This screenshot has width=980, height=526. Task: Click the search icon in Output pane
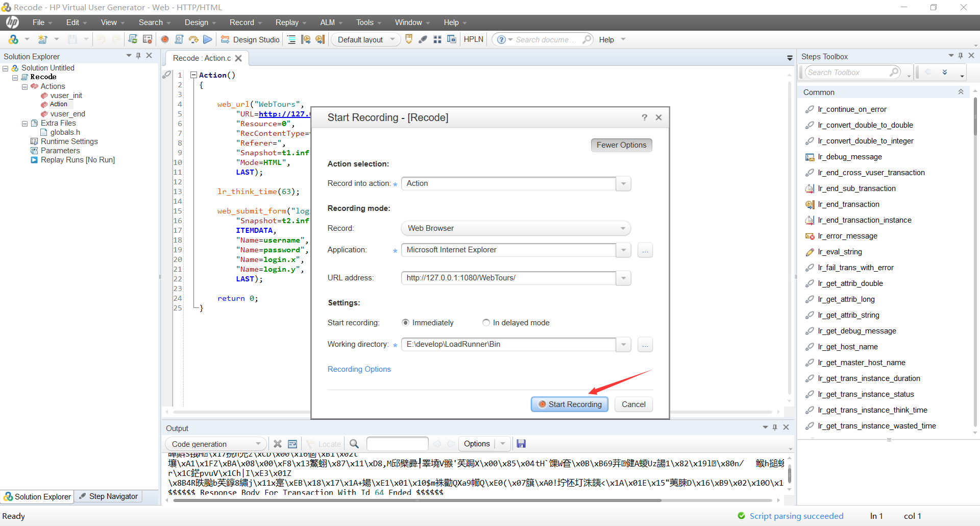(354, 444)
